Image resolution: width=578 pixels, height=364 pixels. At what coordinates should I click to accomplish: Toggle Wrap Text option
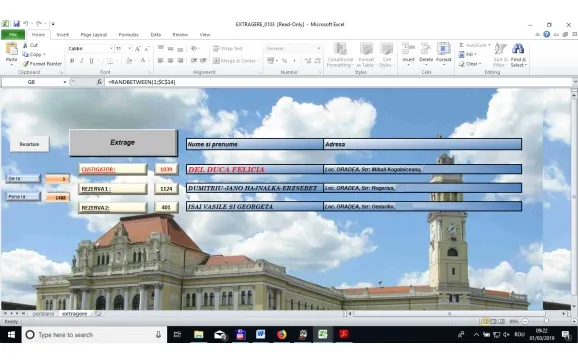[228, 48]
